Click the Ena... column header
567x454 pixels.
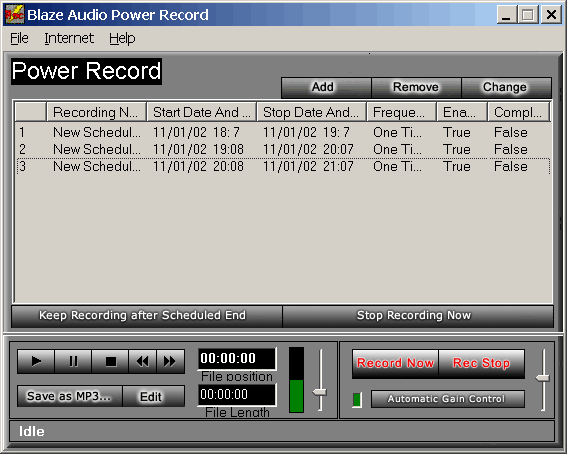tap(462, 112)
